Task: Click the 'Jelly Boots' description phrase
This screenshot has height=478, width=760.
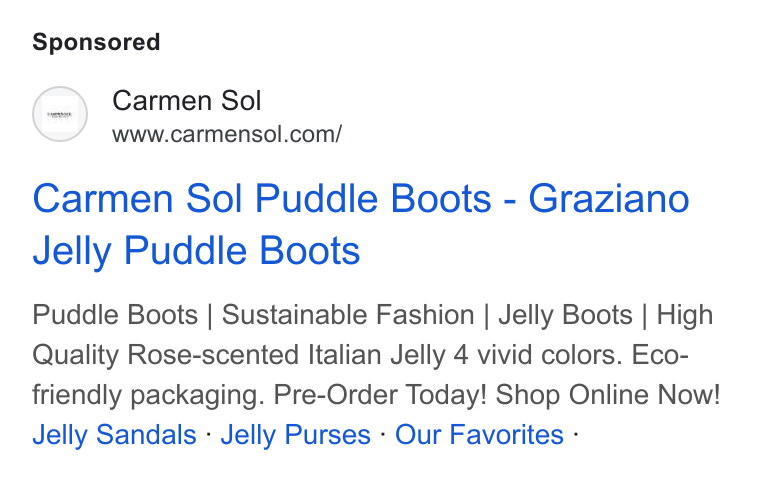Action: pos(565,315)
